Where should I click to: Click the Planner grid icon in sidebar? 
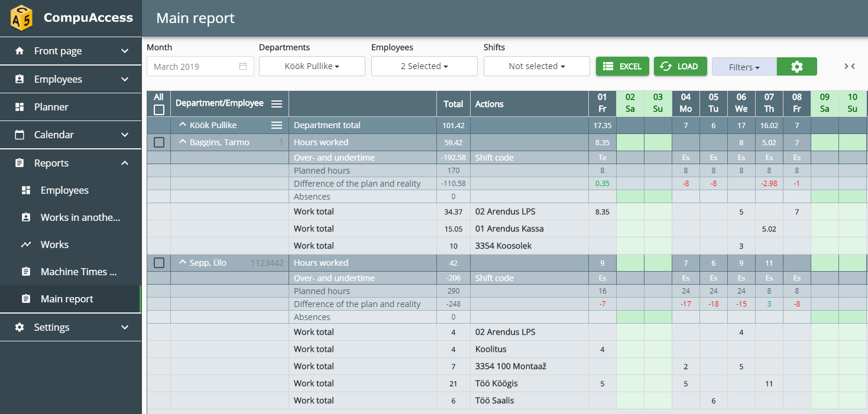pyautogui.click(x=20, y=107)
